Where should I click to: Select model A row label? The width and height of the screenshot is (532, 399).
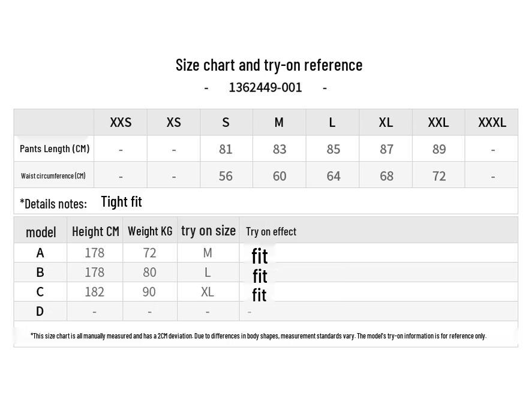(x=40, y=253)
